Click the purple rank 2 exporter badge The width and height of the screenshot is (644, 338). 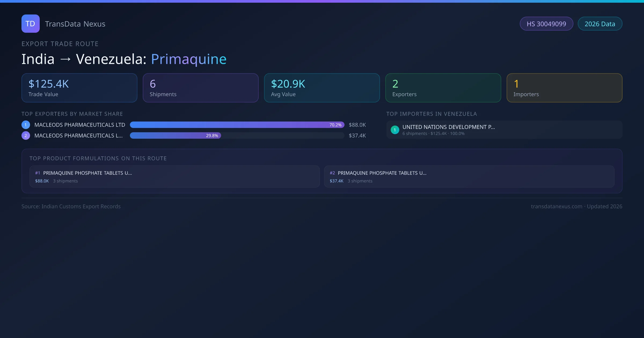point(26,135)
